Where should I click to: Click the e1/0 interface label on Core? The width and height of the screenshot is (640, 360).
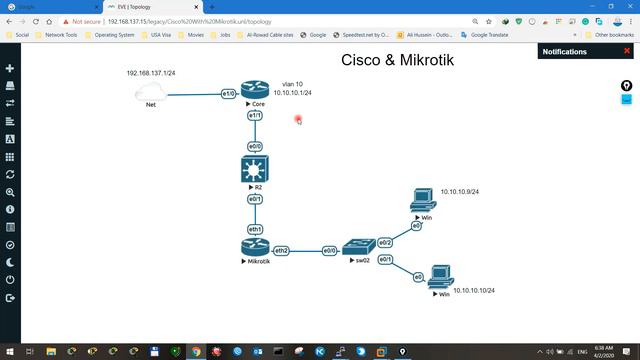[229, 94]
